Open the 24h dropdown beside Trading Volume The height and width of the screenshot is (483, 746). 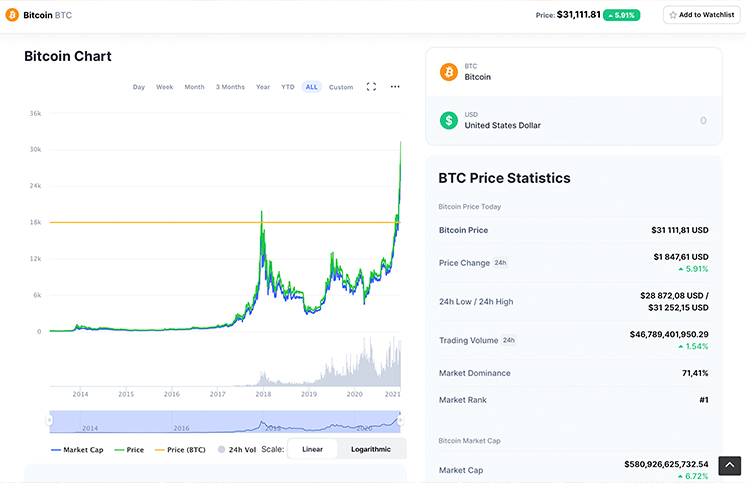click(x=508, y=340)
